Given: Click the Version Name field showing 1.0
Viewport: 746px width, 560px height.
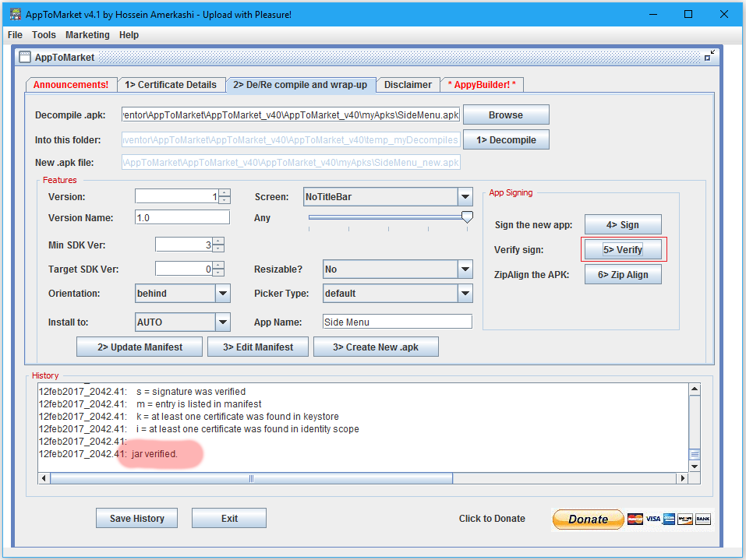Looking at the screenshot, I should 182,218.
